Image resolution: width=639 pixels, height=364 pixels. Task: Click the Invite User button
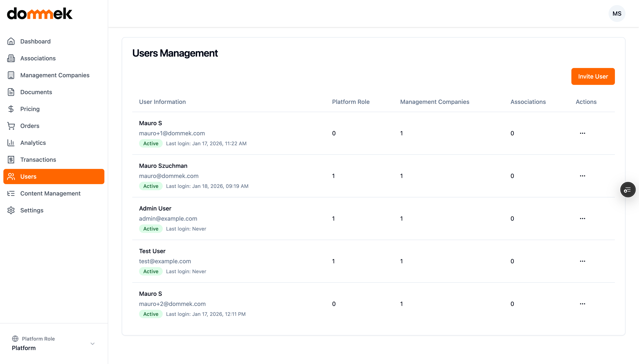click(x=593, y=76)
